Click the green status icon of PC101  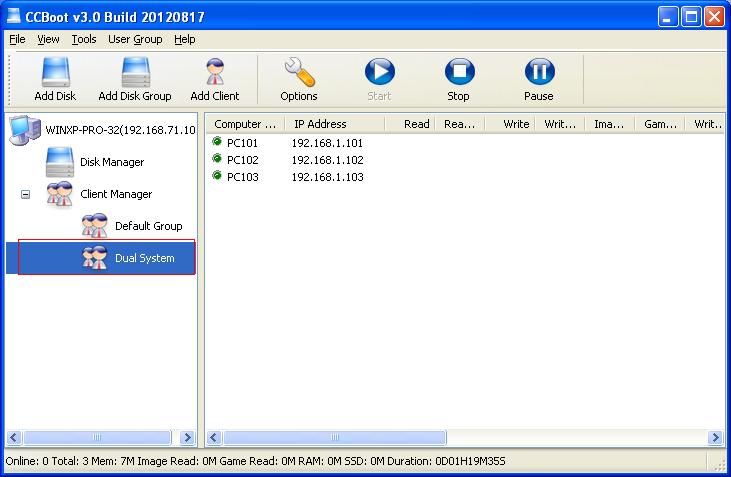tap(217, 141)
